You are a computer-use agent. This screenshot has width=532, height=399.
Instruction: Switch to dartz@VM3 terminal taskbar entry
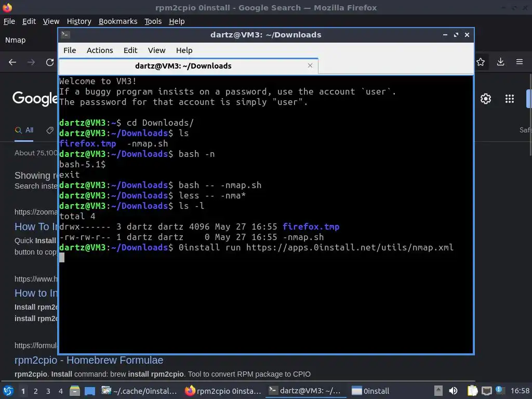(305, 391)
